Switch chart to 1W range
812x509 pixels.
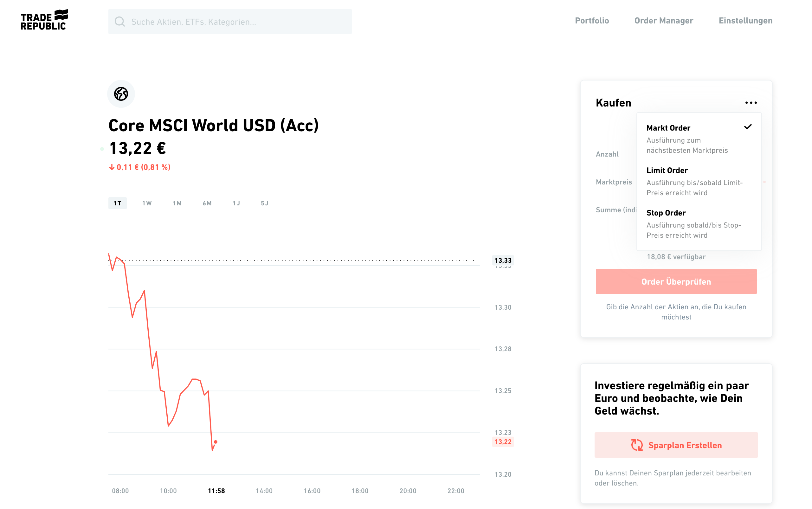pyautogui.click(x=147, y=203)
